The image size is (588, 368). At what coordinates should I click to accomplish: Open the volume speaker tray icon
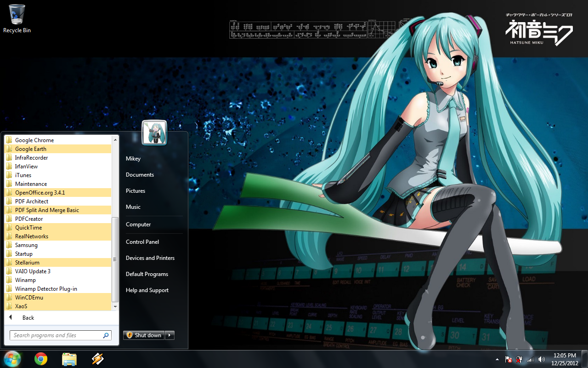pyautogui.click(x=542, y=359)
